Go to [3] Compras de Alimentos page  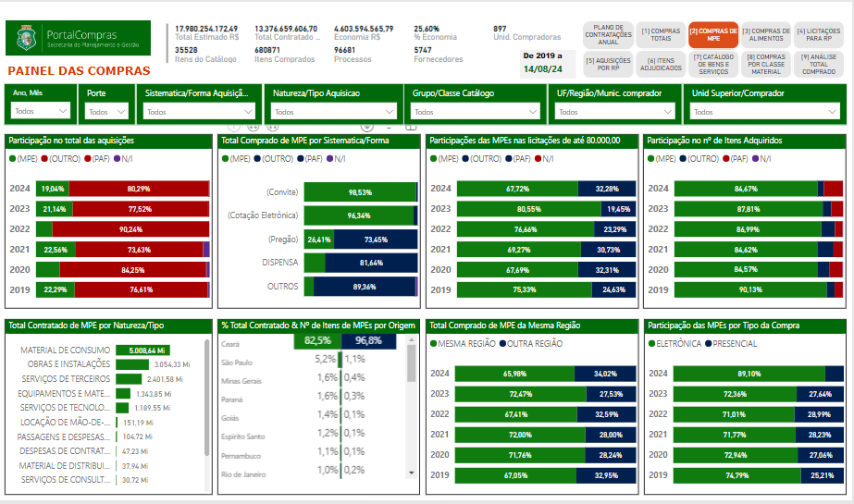pos(765,35)
